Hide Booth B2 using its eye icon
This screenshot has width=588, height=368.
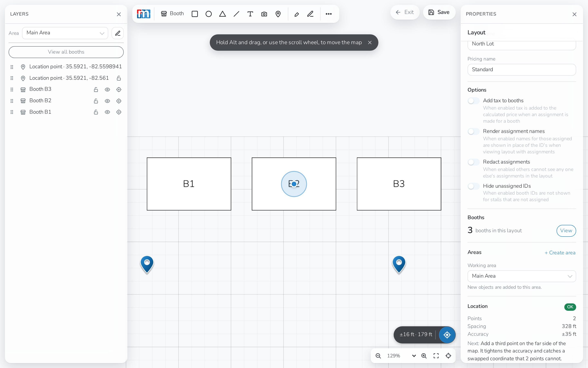[x=107, y=101]
